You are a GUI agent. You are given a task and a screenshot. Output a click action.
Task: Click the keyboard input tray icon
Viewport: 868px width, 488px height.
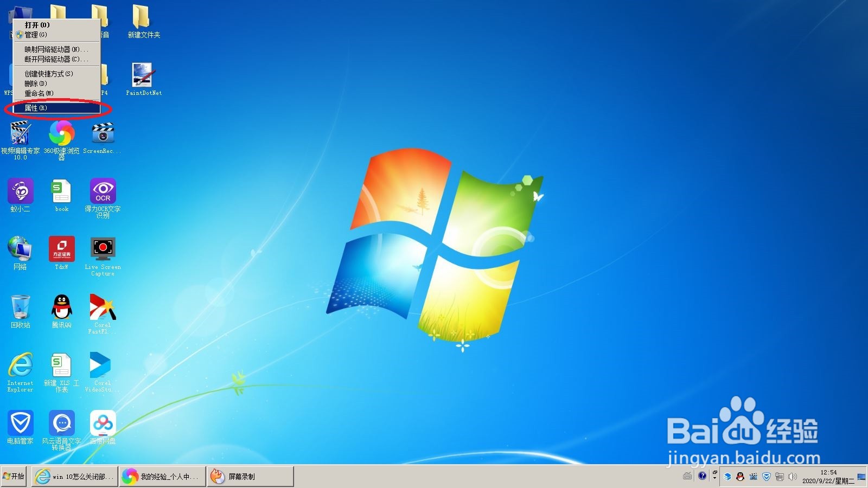pyautogui.click(x=687, y=476)
